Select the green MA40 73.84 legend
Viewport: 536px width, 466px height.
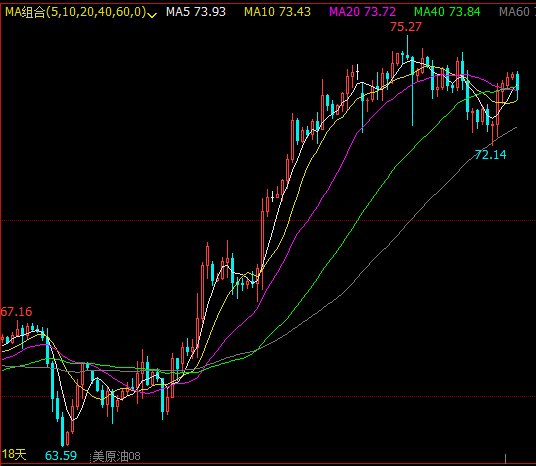[447, 12]
